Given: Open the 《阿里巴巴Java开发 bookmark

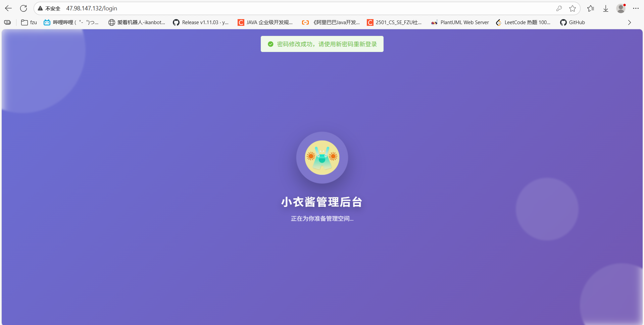Looking at the screenshot, I should (331, 22).
